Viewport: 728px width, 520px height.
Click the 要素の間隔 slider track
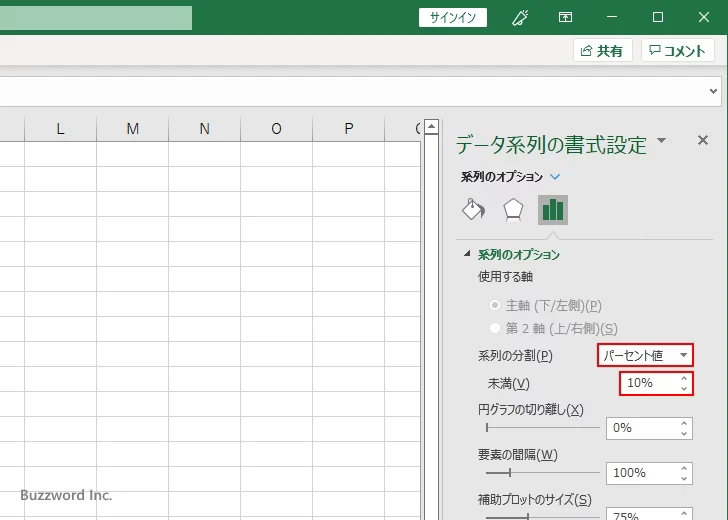[541, 472]
